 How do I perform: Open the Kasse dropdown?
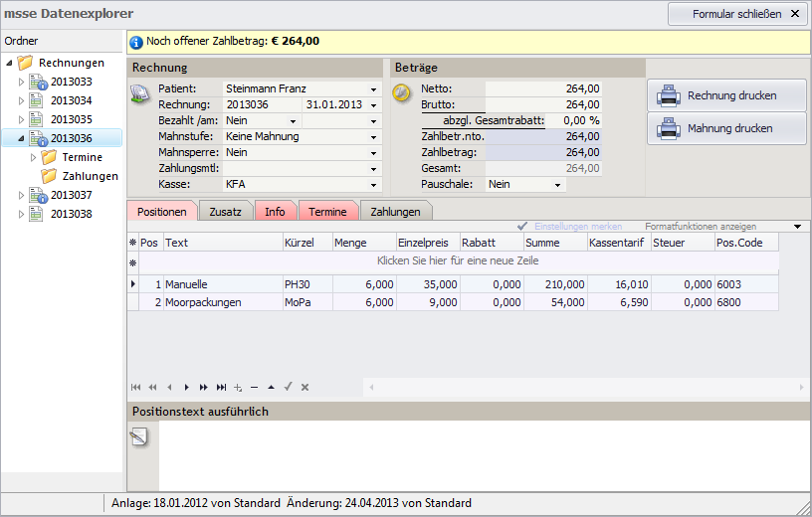click(x=373, y=185)
